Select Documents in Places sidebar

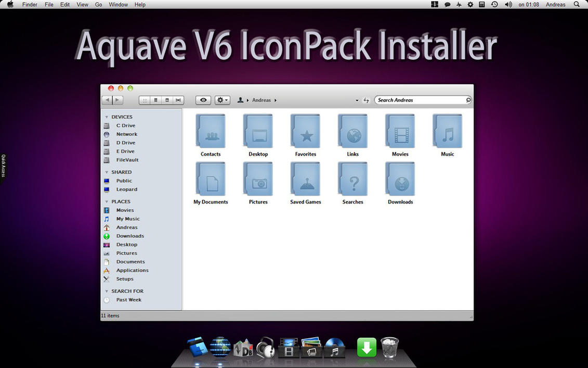point(130,262)
